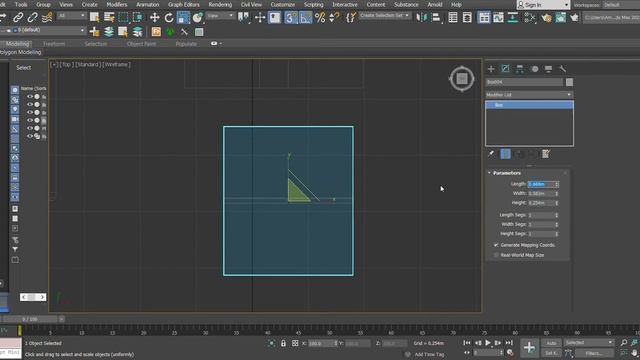Image resolution: width=640 pixels, height=360 pixels.
Task: Toggle the Ribbon display icon
Action: click(x=484, y=18)
